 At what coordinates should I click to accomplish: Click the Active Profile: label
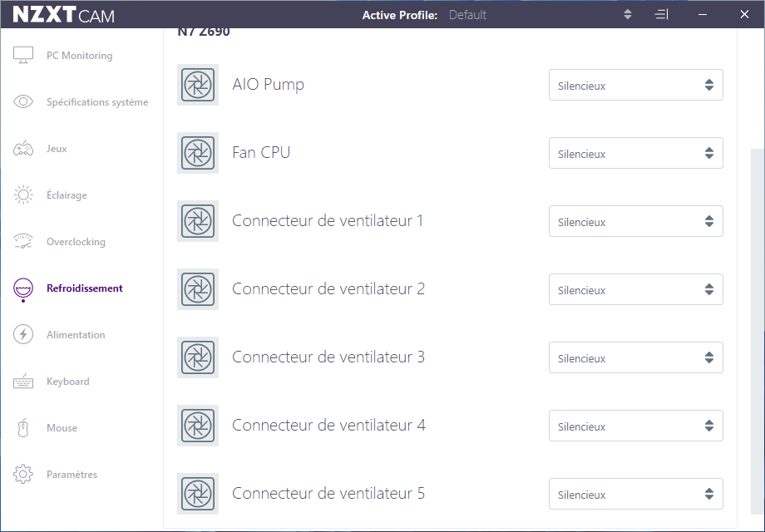click(x=400, y=15)
